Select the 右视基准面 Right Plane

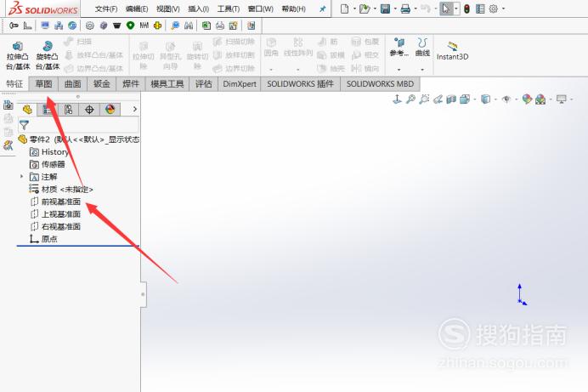click(x=55, y=226)
